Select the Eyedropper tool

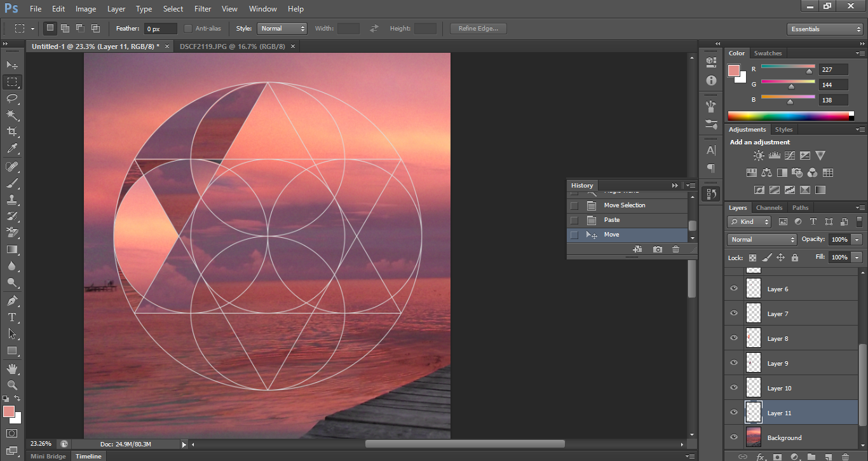click(x=12, y=149)
